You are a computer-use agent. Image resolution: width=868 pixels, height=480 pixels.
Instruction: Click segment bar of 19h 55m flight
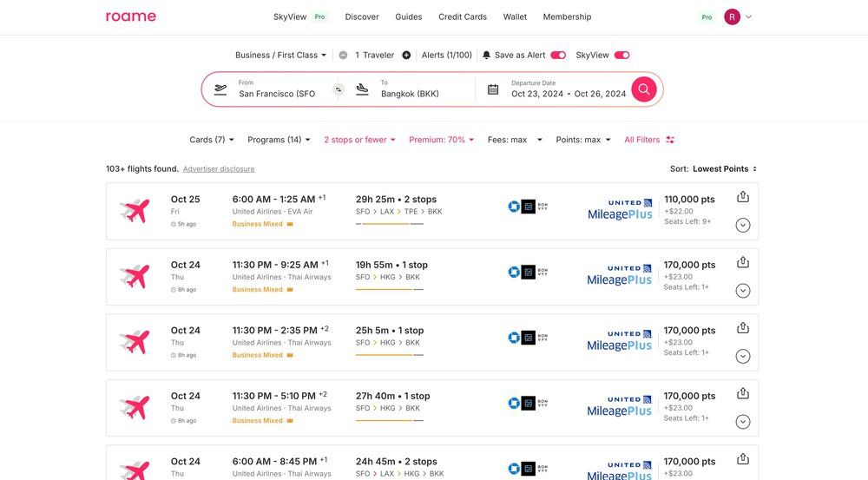click(389, 290)
